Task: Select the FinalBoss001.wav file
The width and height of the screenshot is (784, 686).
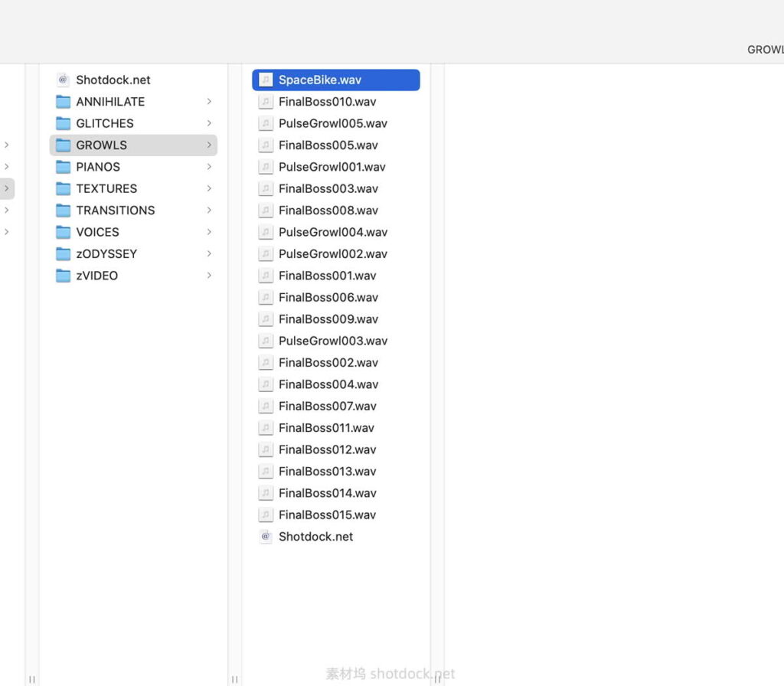Action: pyautogui.click(x=327, y=276)
